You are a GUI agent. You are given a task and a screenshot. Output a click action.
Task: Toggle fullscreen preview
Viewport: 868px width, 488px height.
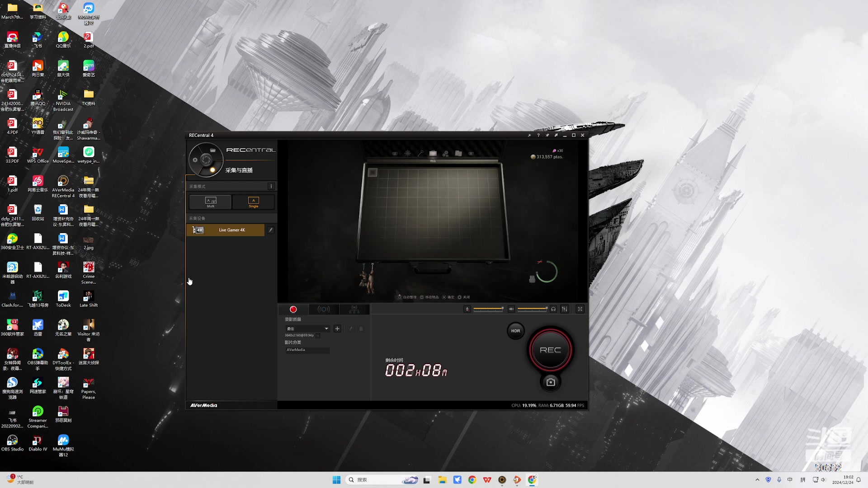tap(580, 309)
